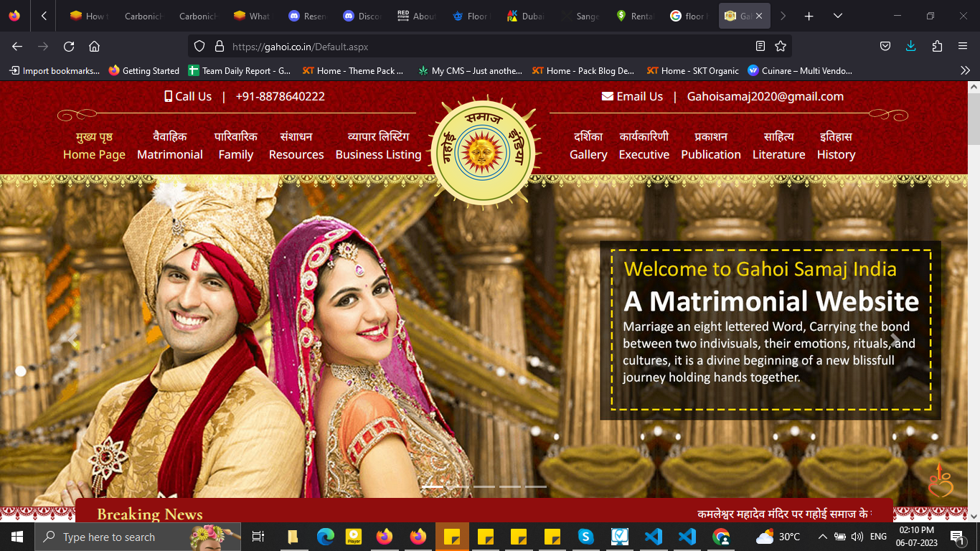
Task: Bookmark this page with the star icon
Action: (x=781, y=47)
